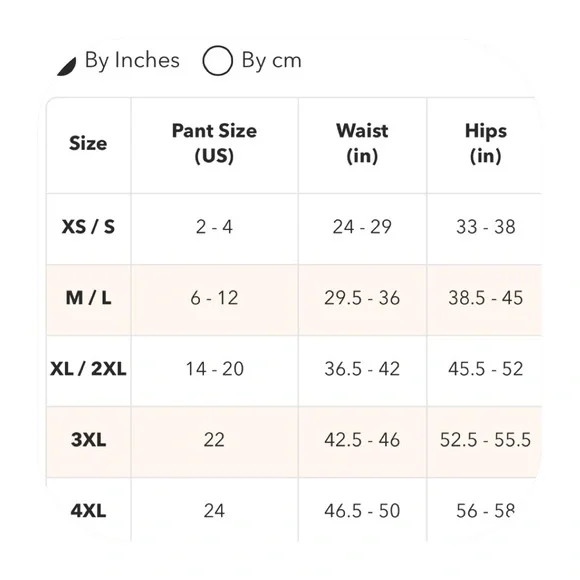
Task: Click the 52.5 - 55.5 hips cell
Action: 486,440
